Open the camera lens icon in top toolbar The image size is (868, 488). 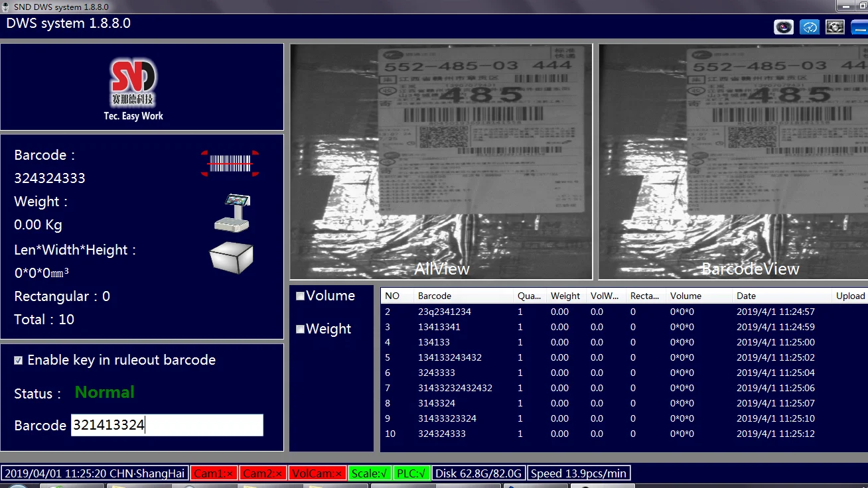point(784,27)
